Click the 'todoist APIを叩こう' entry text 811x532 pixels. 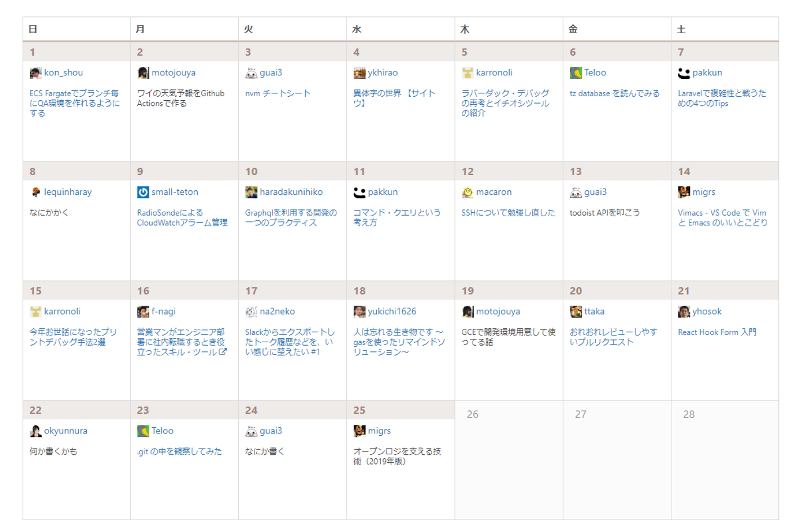click(604, 213)
